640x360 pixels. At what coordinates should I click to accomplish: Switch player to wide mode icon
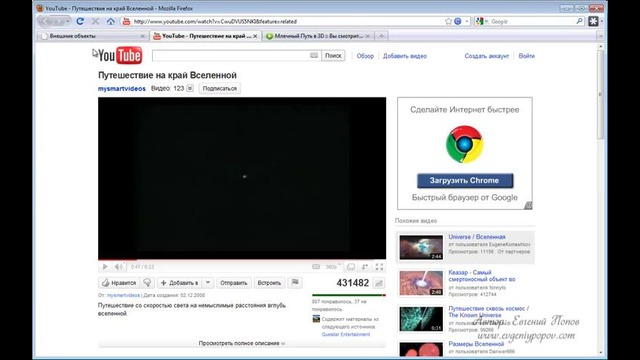[351, 267]
